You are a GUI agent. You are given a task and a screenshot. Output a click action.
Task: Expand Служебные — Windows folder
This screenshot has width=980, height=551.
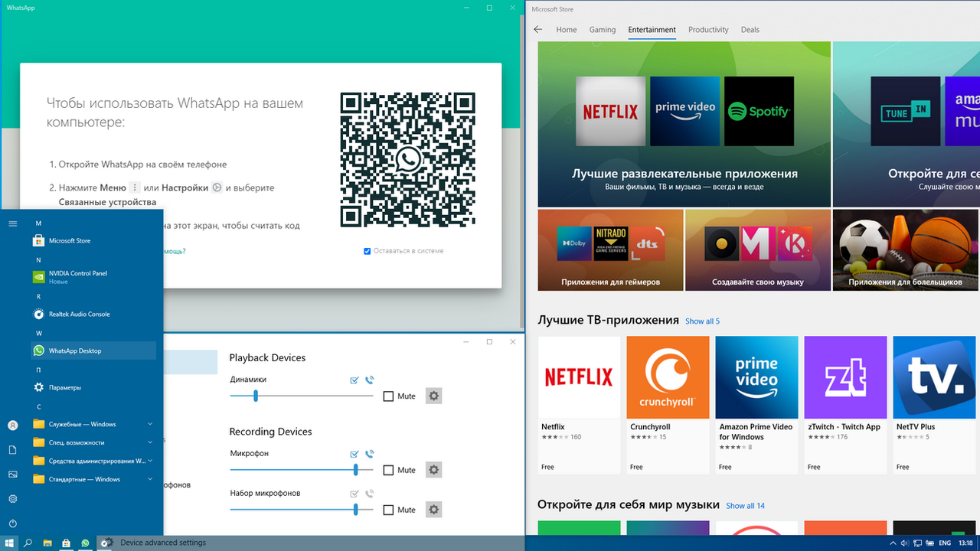click(x=93, y=424)
